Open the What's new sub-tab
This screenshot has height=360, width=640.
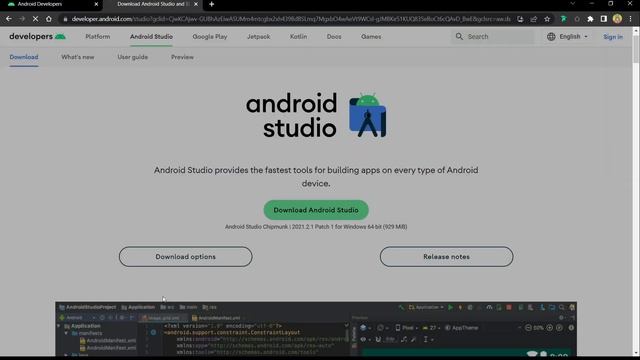coord(78,57)
